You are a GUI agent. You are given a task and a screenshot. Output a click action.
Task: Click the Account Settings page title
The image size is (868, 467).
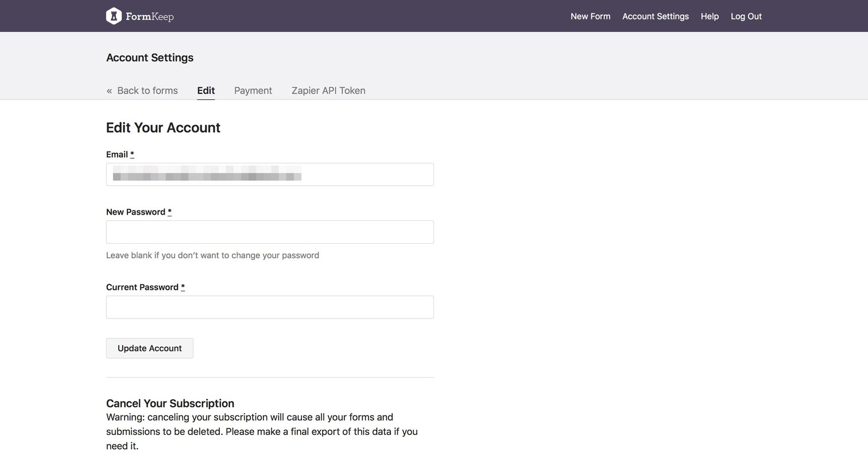150,57
